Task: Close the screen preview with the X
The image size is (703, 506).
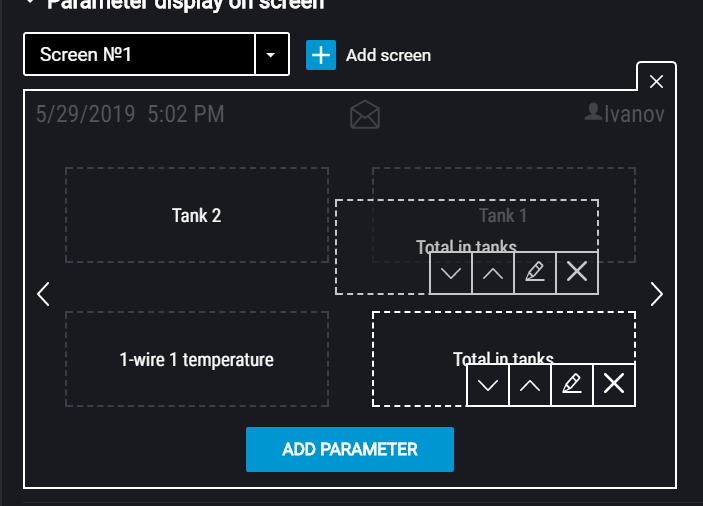Action: (x=656, y=82)
